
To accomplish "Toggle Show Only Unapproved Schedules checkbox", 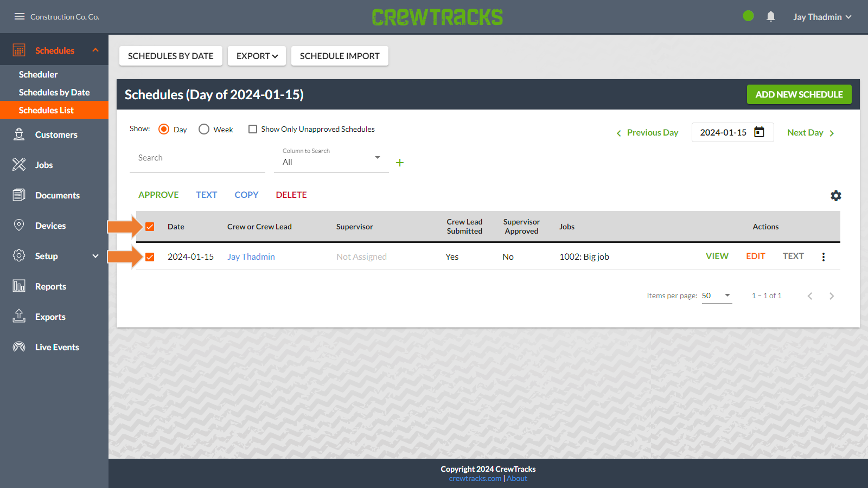I will (x=253, y=129).
